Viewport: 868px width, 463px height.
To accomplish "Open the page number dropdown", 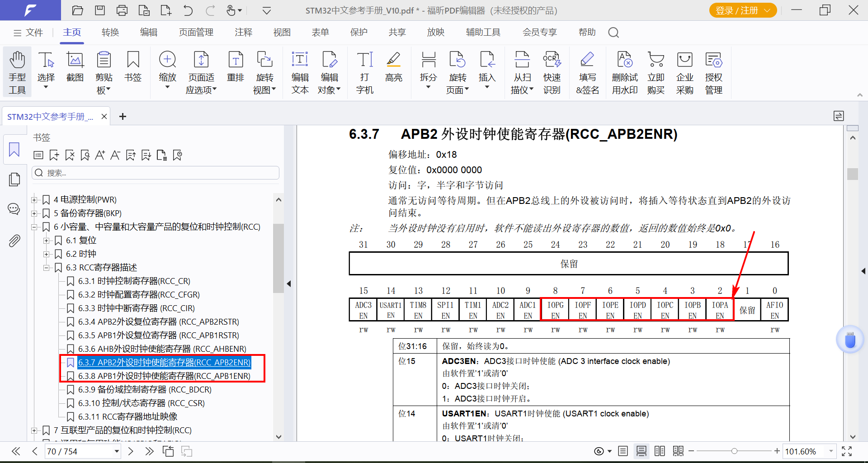I will (117, 451).
